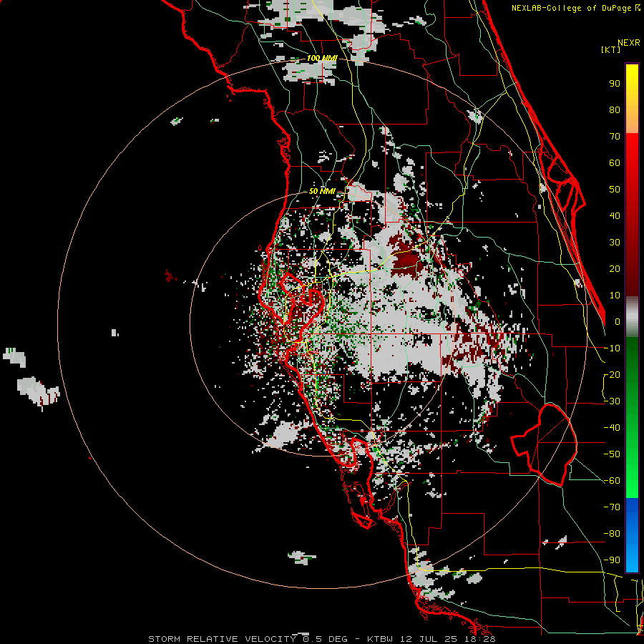The height and width of the screenshot is (644, 644).
Task: Click the 100 NMI range ring label
Action: 322,59
